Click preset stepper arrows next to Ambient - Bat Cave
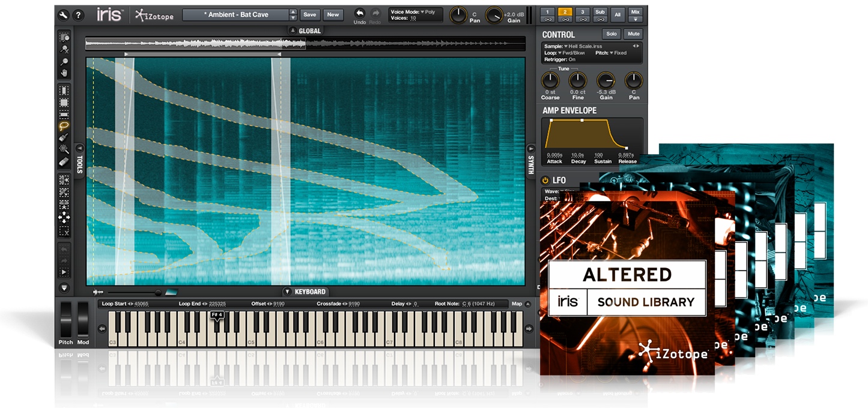 coord(293,14)
